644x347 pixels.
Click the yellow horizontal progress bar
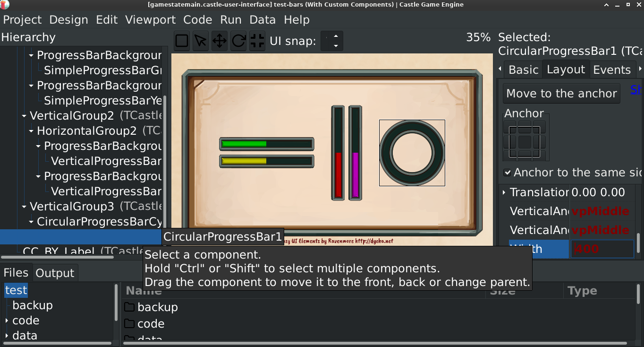(267, 161)
